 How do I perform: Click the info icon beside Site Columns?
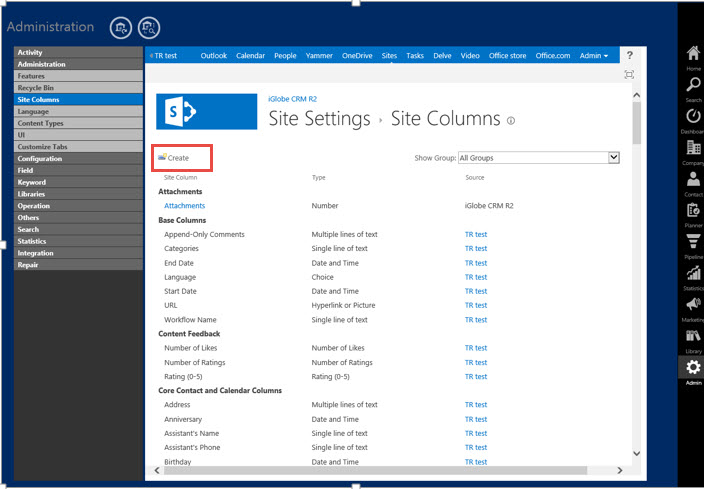click(511, 120)
